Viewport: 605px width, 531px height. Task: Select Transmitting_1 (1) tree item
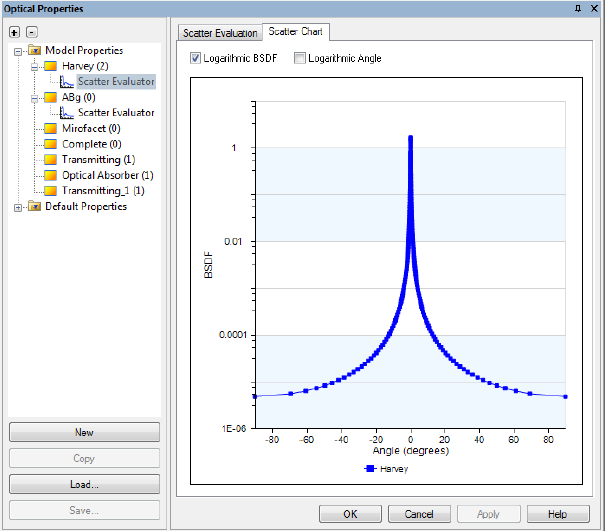click(x=103, y=191)
